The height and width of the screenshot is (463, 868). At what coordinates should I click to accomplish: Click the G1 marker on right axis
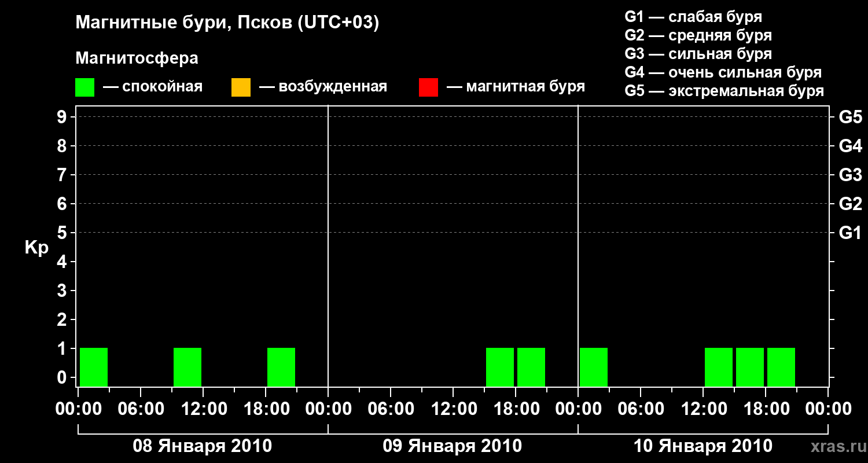click(851, 233)
